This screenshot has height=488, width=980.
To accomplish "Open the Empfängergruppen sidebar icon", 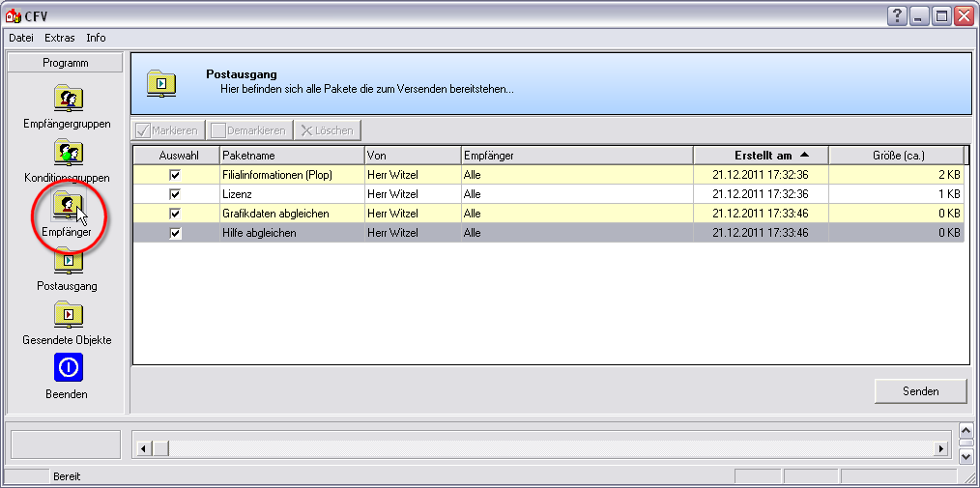I will [67, 99].
